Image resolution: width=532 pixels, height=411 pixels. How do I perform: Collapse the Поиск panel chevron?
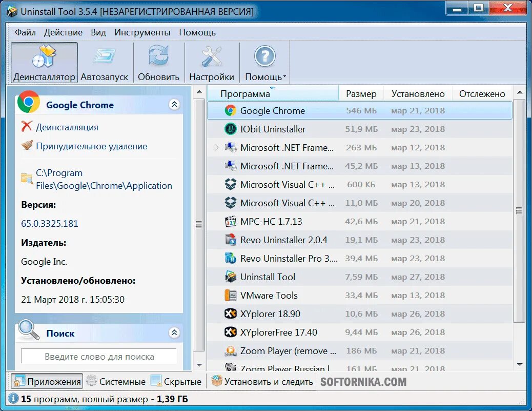(174, 332)
